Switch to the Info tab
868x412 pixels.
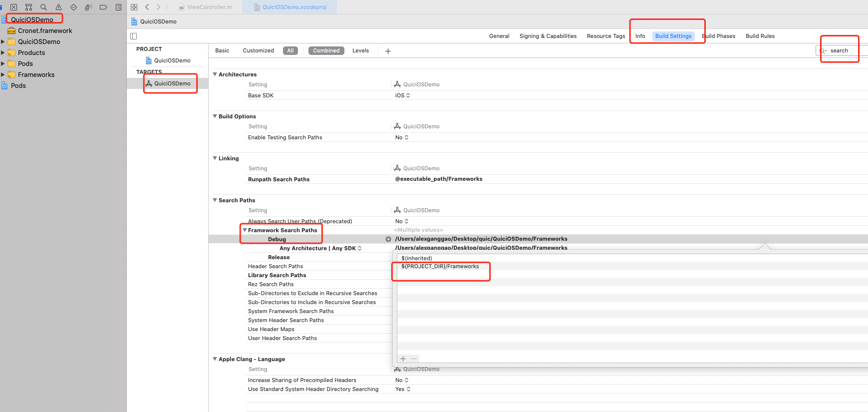coord(640,36)
